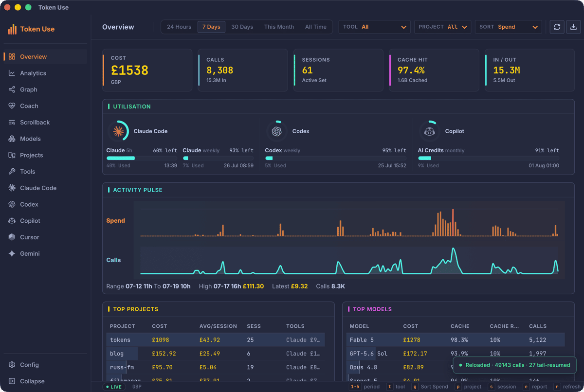584x392 pixels.
Task: Click the CALLS column header in Top Models
Action: (538, 326)
